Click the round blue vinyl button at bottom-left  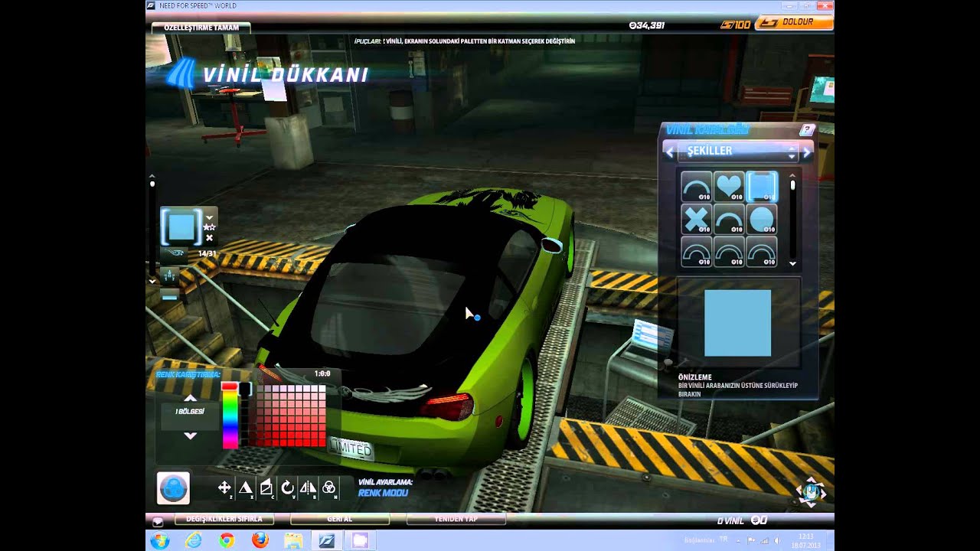click(x=173, y=488)
